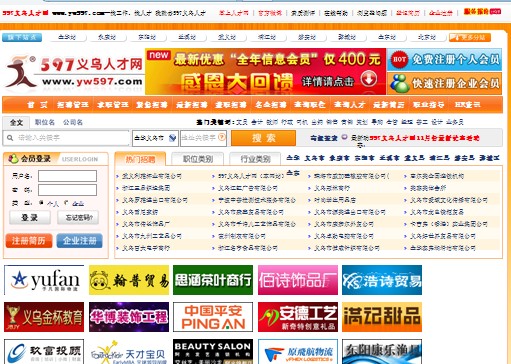Select the 热门招聘 tab
511x364 pixels.
pos(140,159)
